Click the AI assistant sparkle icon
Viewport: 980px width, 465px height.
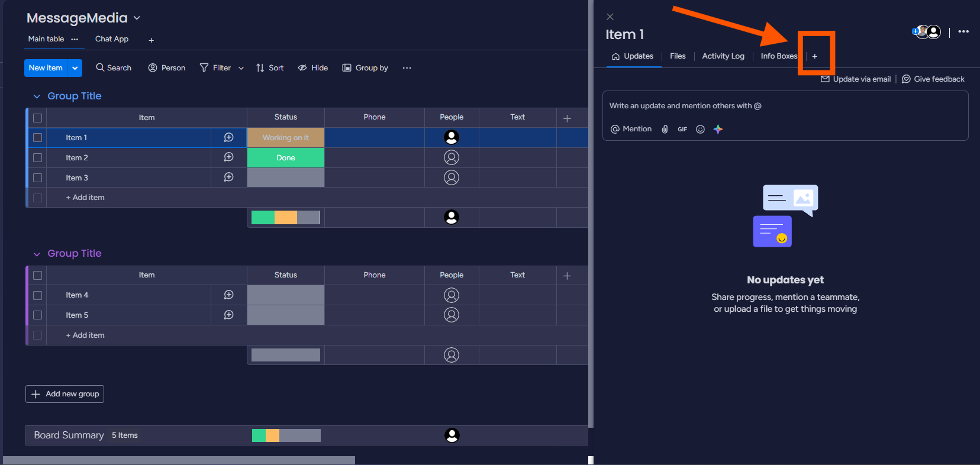[x=718, y=129]
